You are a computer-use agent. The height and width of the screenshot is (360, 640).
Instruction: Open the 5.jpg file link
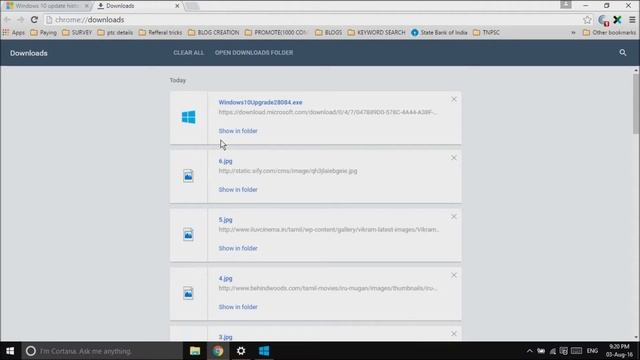point(225,220)
